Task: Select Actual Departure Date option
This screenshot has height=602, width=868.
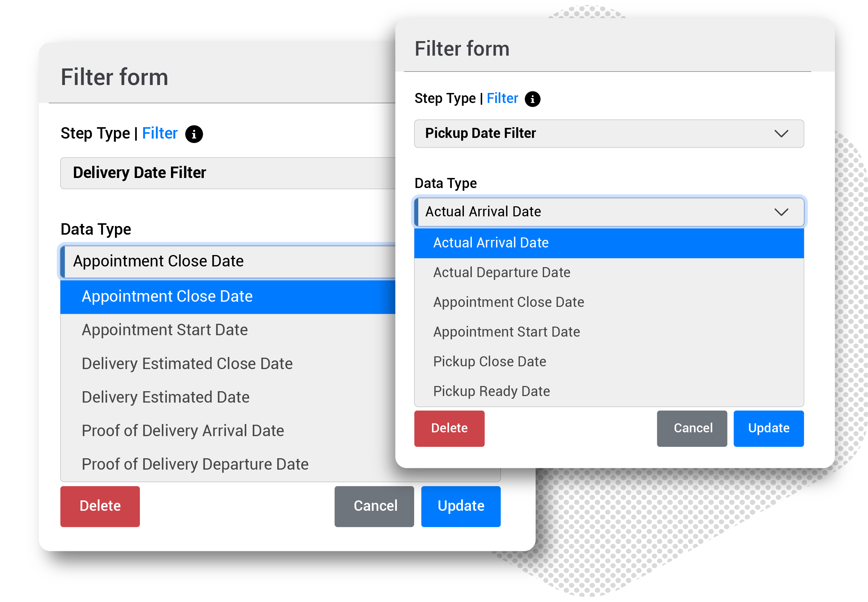Action: [x=501, y=272]
